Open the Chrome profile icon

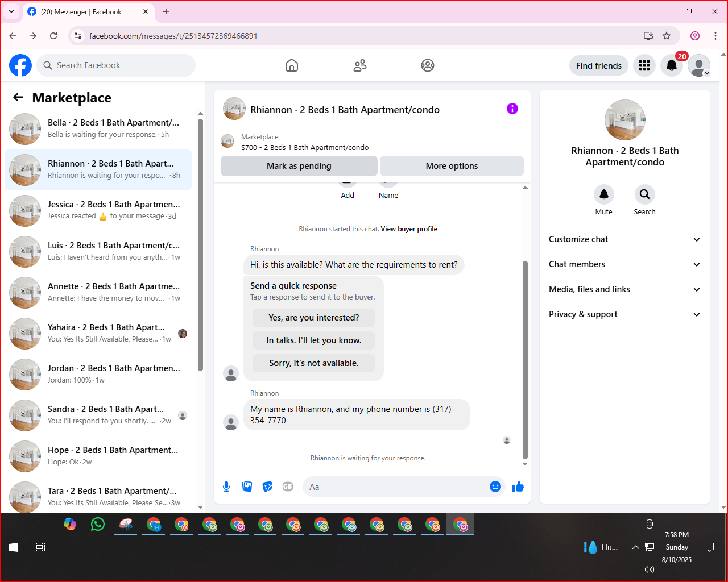695,36
